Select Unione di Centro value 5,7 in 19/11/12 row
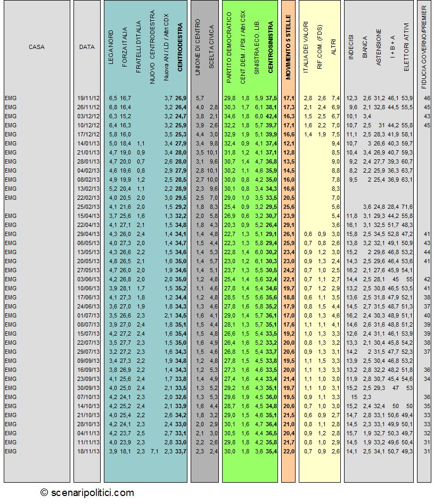This screenshot has height=504, width=442. click(x=200, y=98)
